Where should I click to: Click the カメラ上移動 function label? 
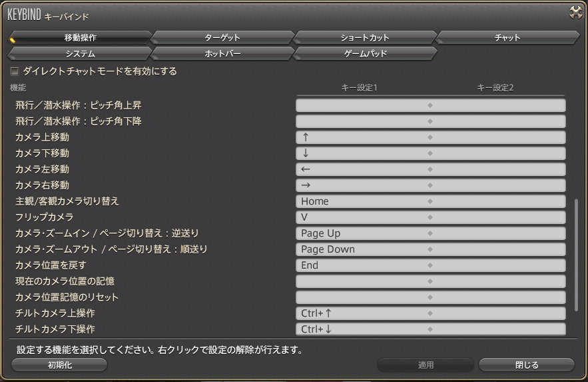coord(42,137)
